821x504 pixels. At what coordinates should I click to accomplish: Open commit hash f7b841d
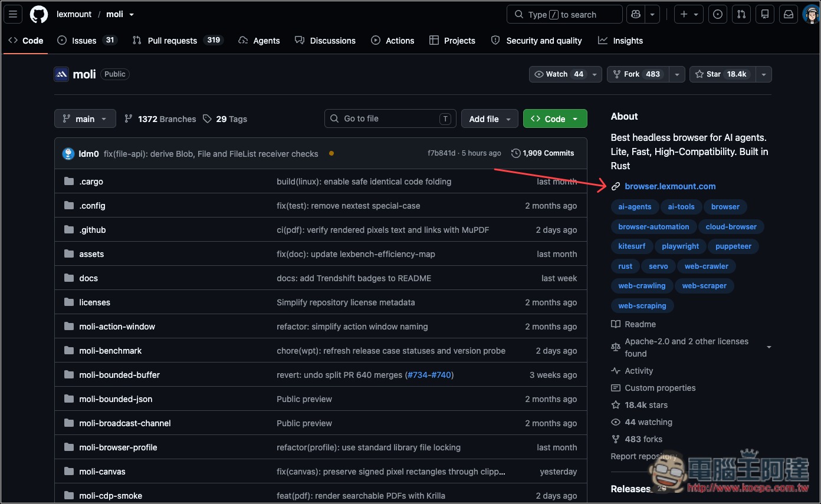point(442,153)
